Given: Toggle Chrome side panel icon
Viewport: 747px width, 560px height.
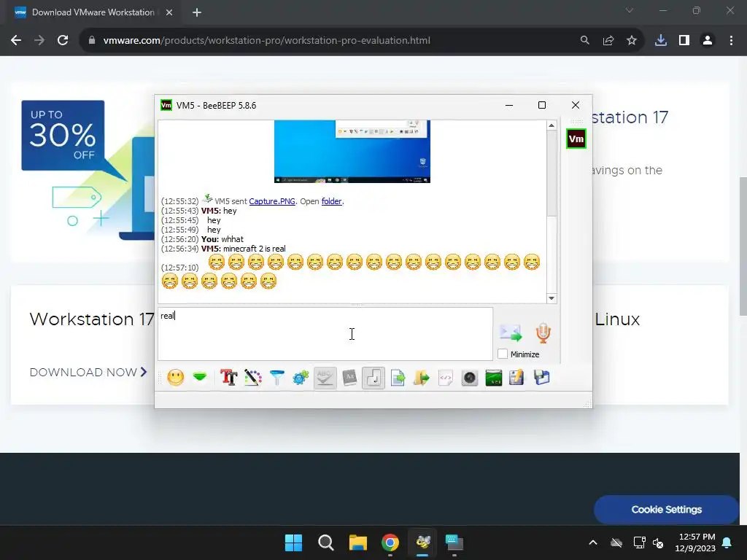Looking at the screenshot, I should [x=684, y=41].
